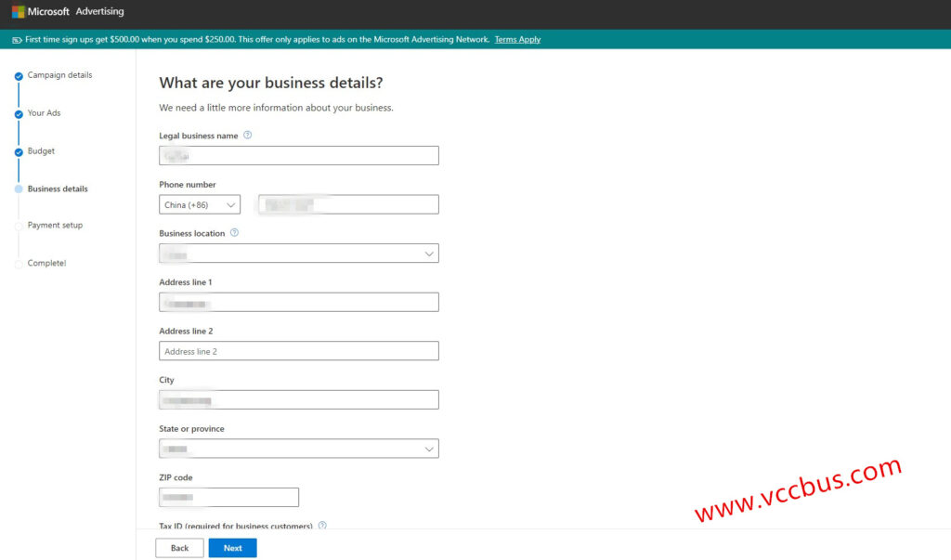Viewport: 951px width, 560px height.
Task: Click the phone number text field
Action: tap(348, 204)
